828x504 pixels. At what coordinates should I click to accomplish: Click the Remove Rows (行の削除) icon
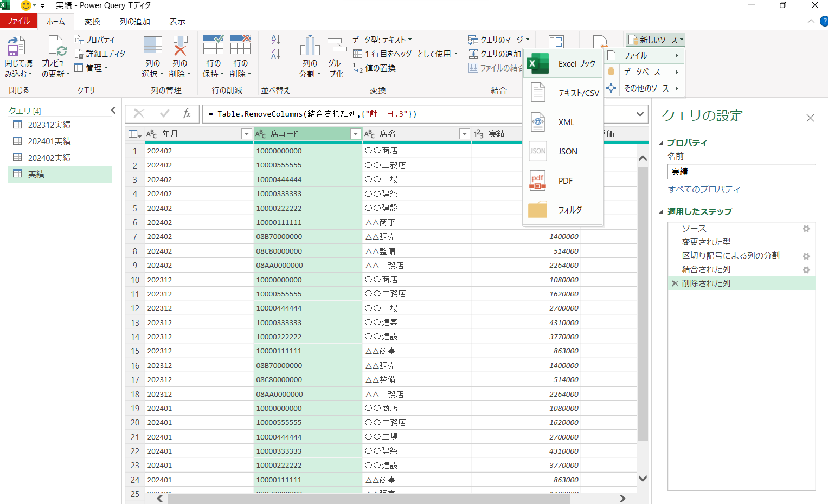point(240,45)
